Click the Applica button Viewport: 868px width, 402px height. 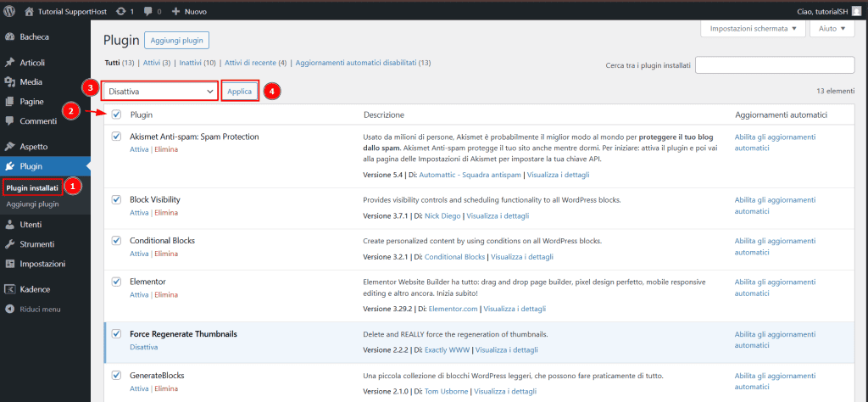pos(240,91)
